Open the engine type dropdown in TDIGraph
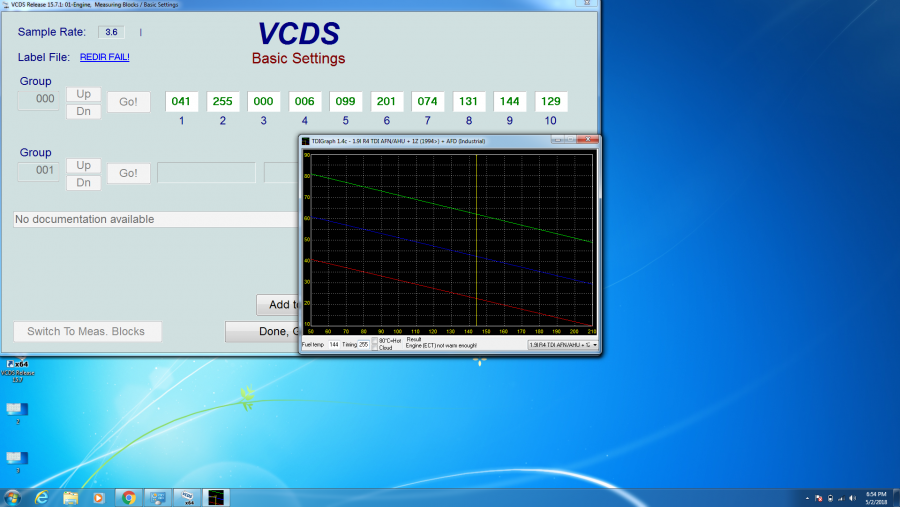The width and height of the screenshot is (900, 507). coord(595,345)
